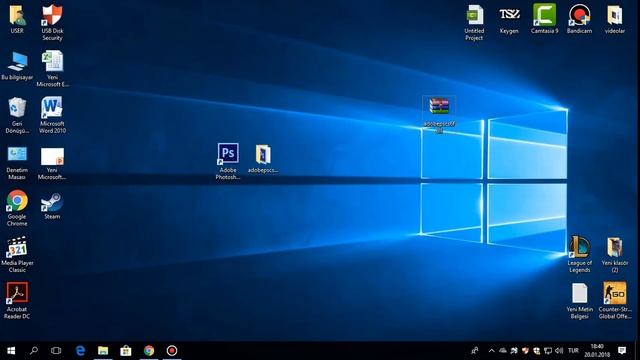Select the Denetim Masası icon

(17, 163)
